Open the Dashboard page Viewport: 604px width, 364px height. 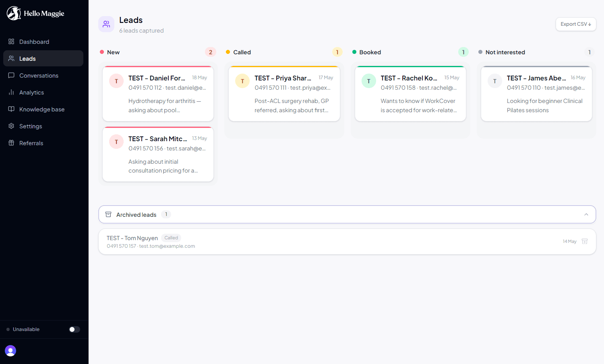coord(43,41)
